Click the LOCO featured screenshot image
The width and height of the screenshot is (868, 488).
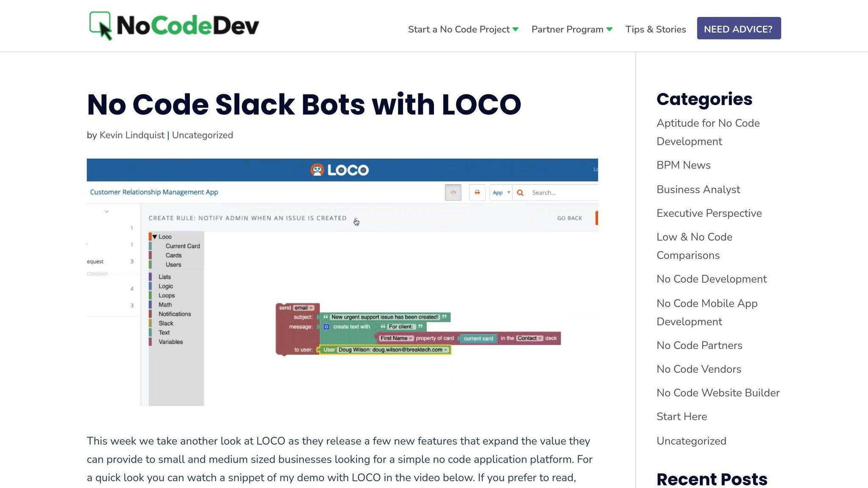(x=342, y=282)
